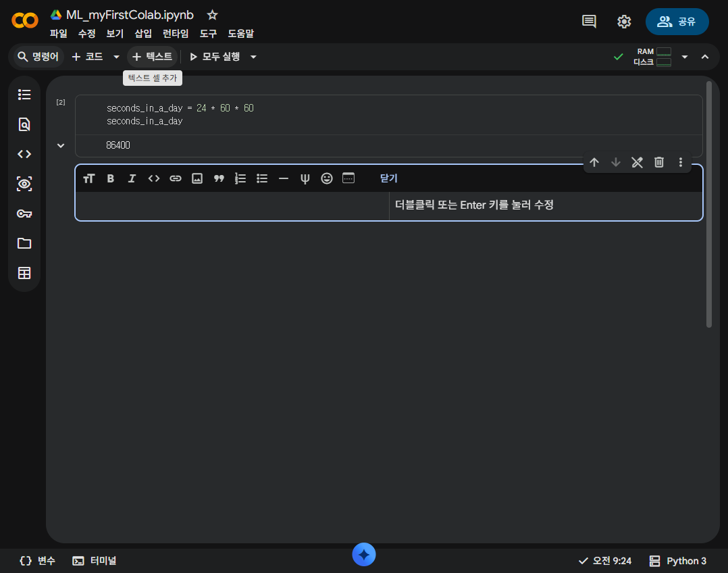
Task: Open the 명령어 command search
Action: pos(38,57)
